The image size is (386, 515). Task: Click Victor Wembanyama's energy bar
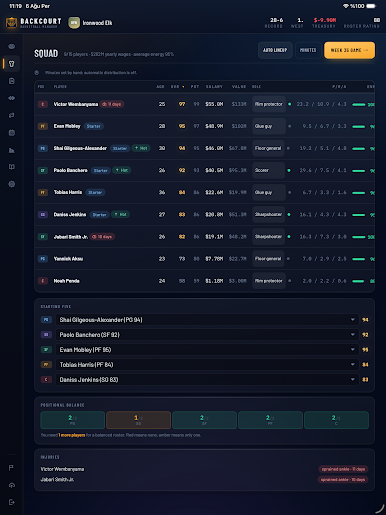click(x=359, y=105)
